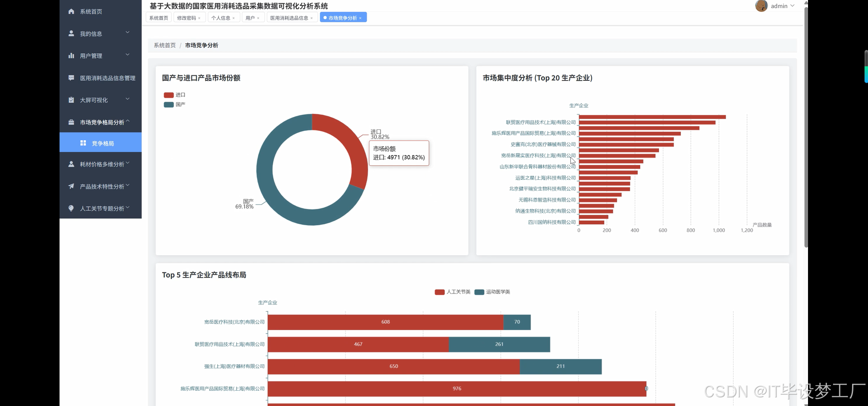This screenshot has width=868, height=406.
Task: Toggle the 运动医学类 legend series
Action: (x=492, y=292)
